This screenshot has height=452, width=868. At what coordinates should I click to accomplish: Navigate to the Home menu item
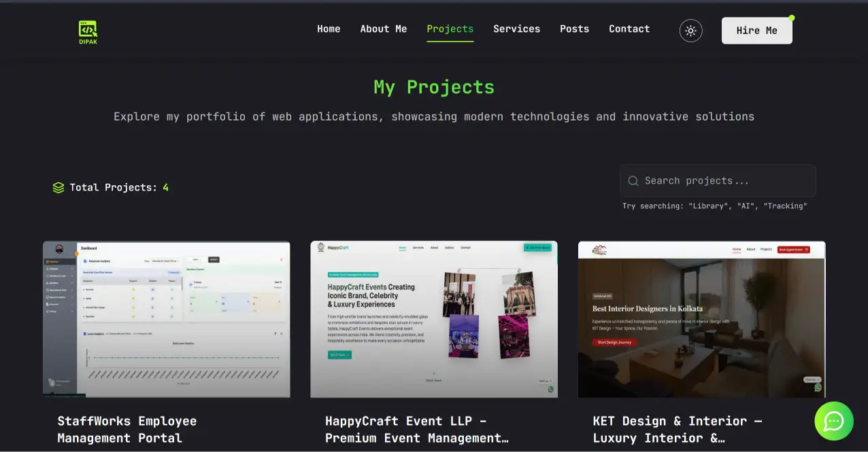coord(329,29)
